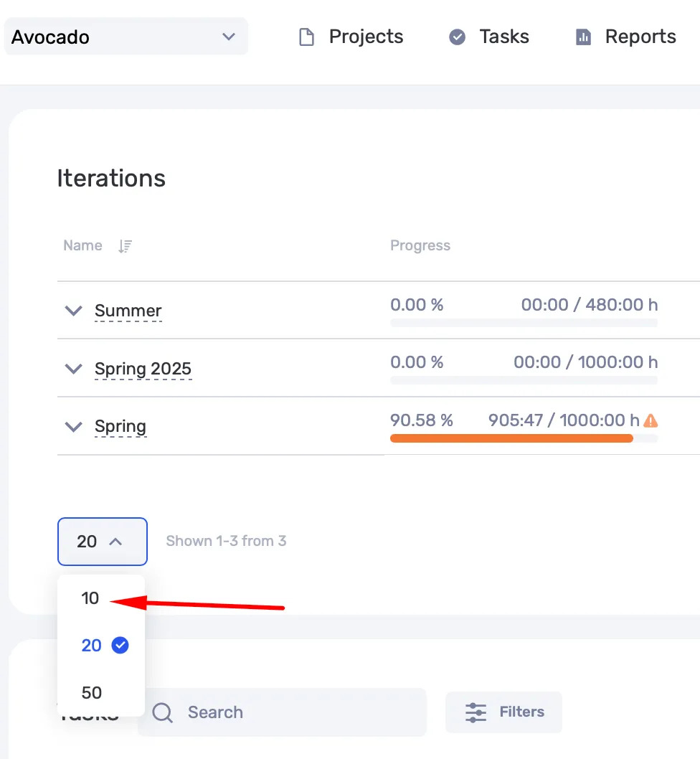The width and height of the screenshot is (700, 759).
Task: Open the Summer iteration link
Action: click(x=128, y=311)
